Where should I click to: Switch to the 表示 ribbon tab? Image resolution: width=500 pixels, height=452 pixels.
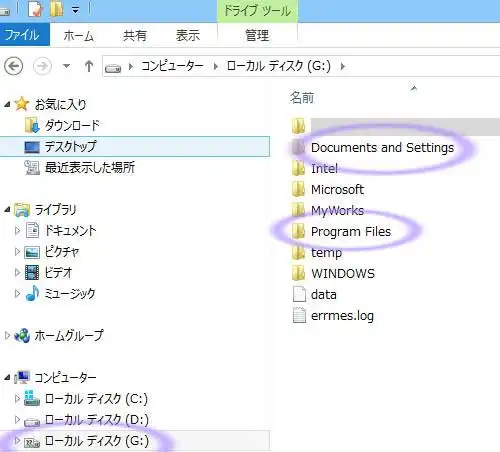pyautogui.click(x=188, y=35)
